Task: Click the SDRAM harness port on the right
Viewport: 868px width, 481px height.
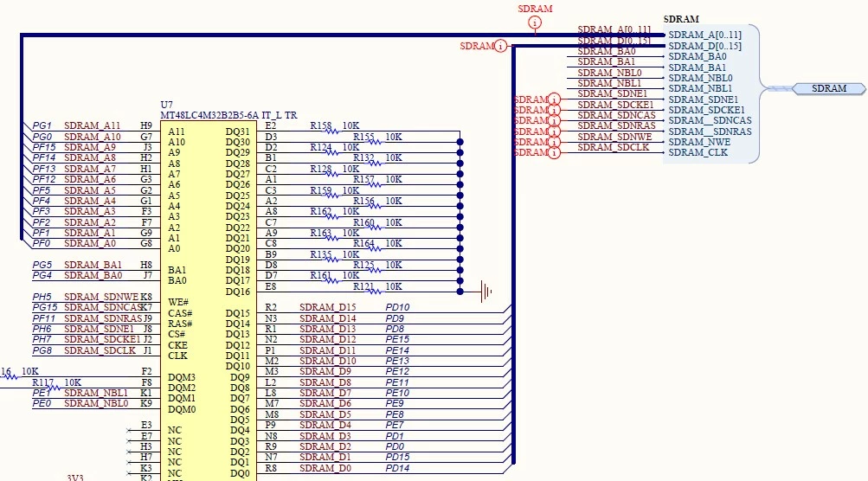Action: point(829,88)
